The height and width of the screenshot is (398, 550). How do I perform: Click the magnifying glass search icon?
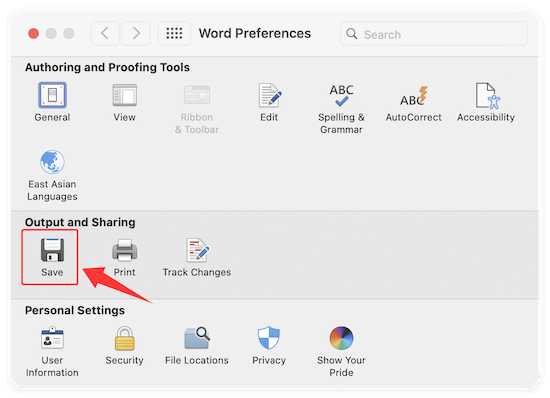coord(351,34)
